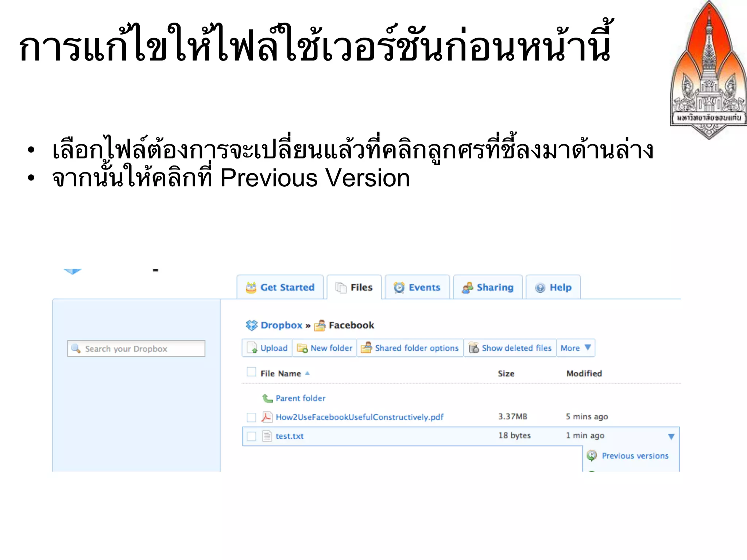Open the Get Started tab
Screen dimensions: 747x560
pos(280,287)
